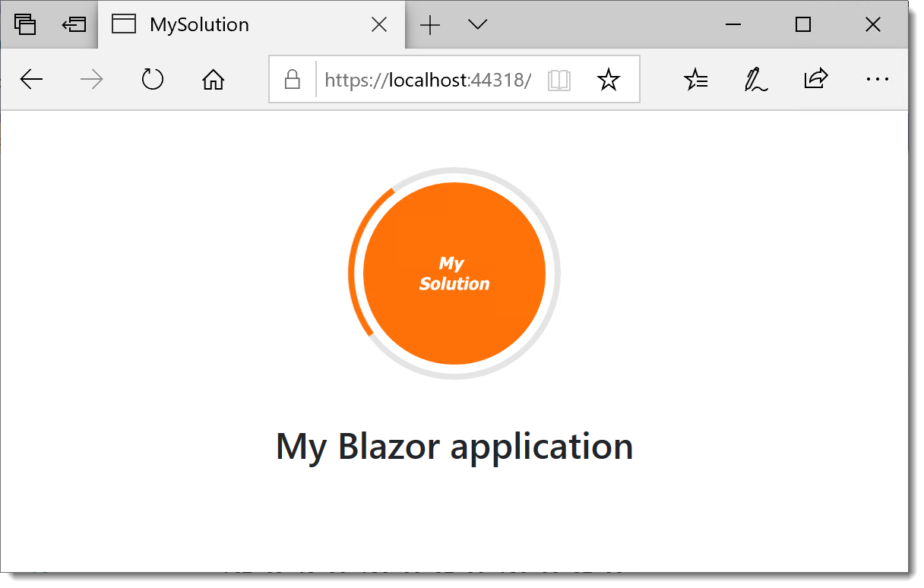Share this page

click(x=815, y=79)
